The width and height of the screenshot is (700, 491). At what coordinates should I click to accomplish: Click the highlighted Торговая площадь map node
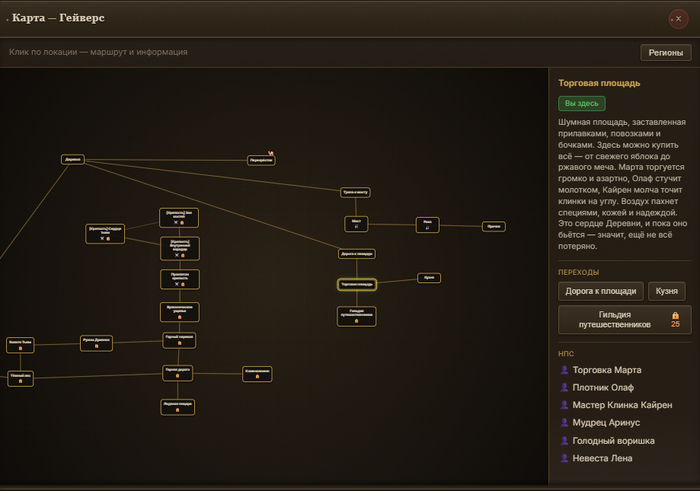(357, 284)
